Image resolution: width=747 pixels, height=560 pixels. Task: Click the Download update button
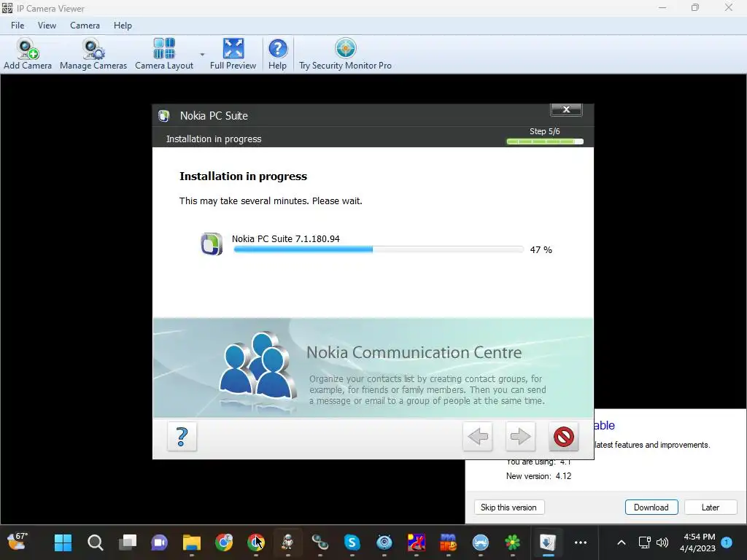[x=651, y=507]
